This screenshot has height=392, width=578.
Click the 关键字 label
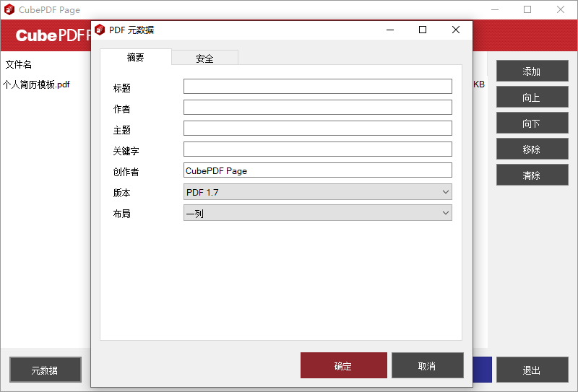click(126, 151)
